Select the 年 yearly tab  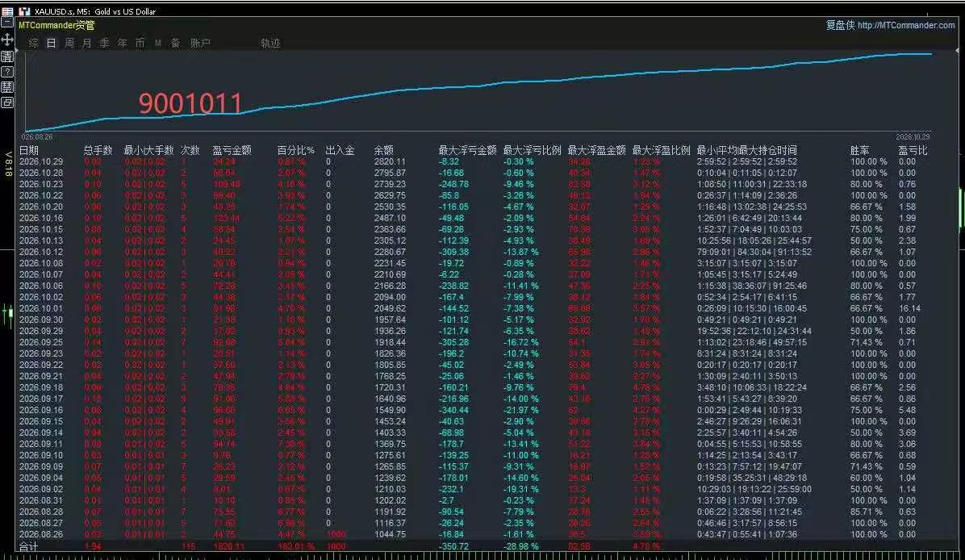point(123,43)
